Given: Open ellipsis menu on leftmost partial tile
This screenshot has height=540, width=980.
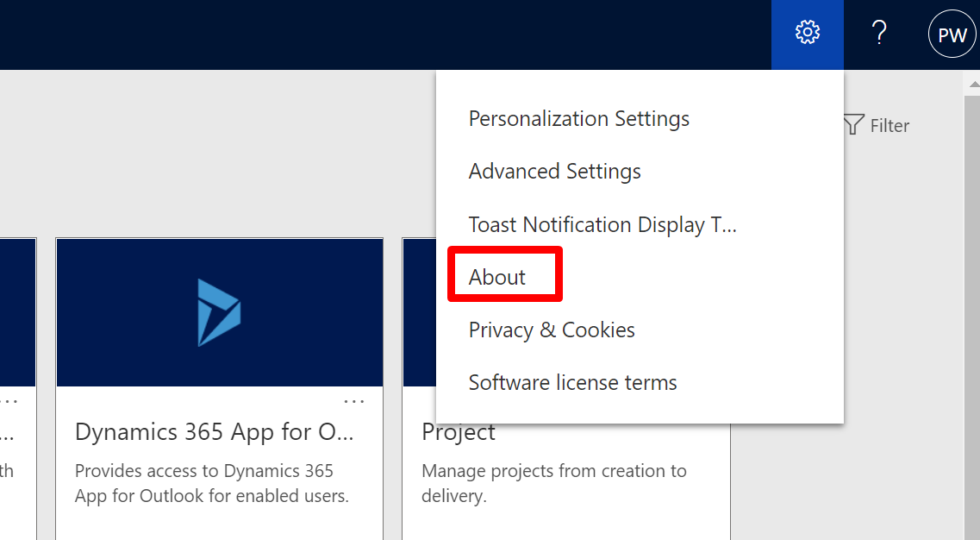Looking at the screenshot, I should coord(9,401).
